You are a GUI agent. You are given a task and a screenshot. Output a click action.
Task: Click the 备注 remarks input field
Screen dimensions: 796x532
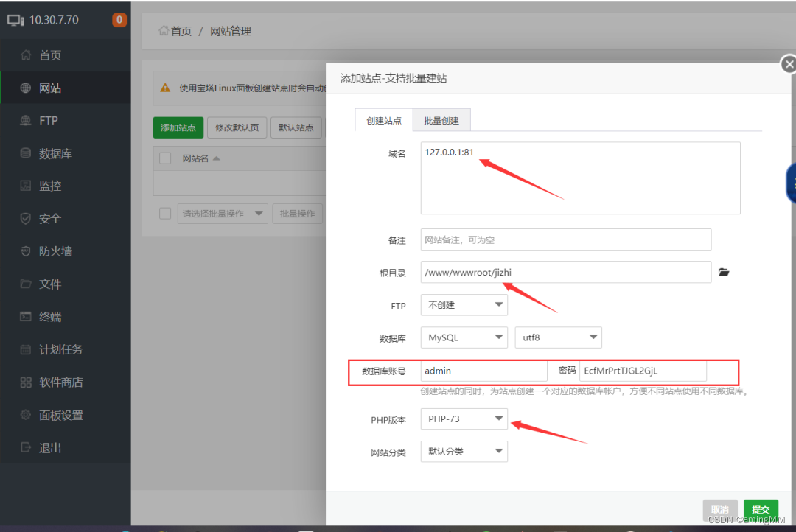click(x=565, y=240)
